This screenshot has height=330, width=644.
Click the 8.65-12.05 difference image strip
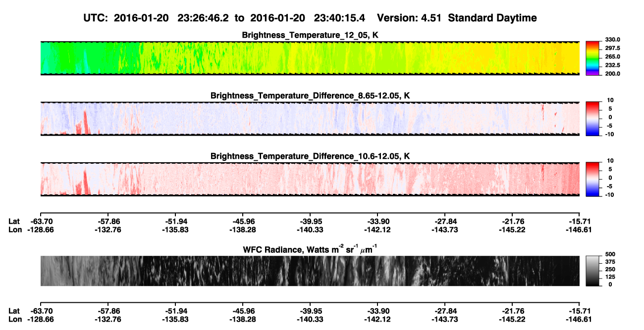point(310,118)
